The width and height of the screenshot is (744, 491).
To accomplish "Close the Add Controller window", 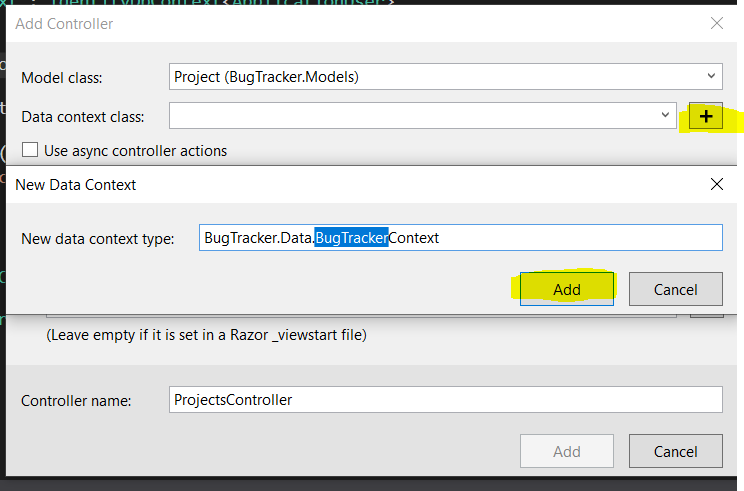I will tap(716, 23).
